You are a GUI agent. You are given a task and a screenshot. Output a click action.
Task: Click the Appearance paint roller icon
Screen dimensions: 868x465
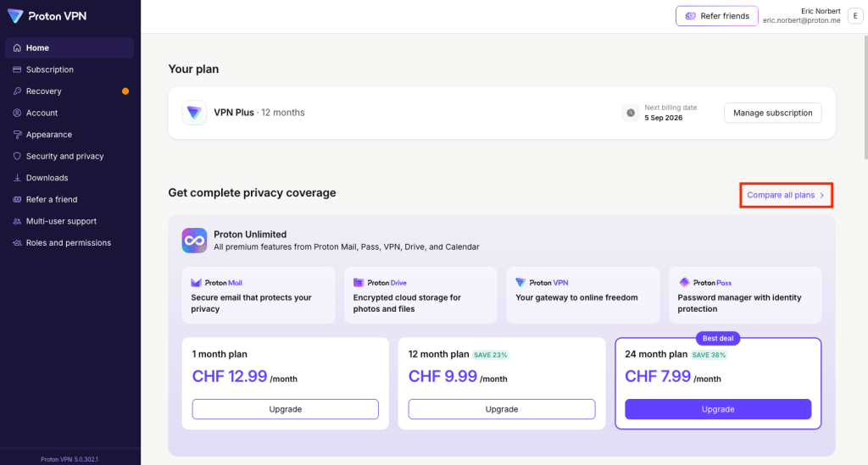(x=17, y=135)
